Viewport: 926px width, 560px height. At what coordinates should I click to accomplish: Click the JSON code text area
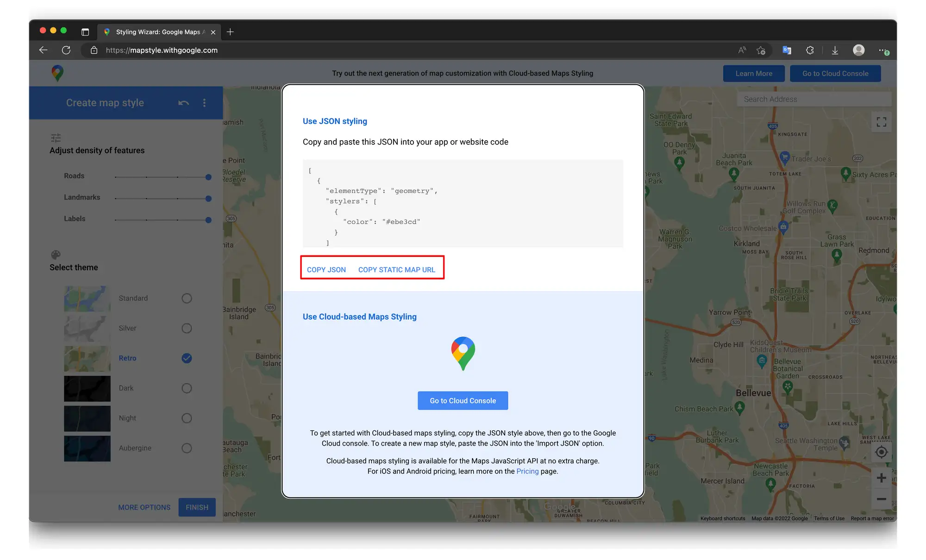pos(463,203)
